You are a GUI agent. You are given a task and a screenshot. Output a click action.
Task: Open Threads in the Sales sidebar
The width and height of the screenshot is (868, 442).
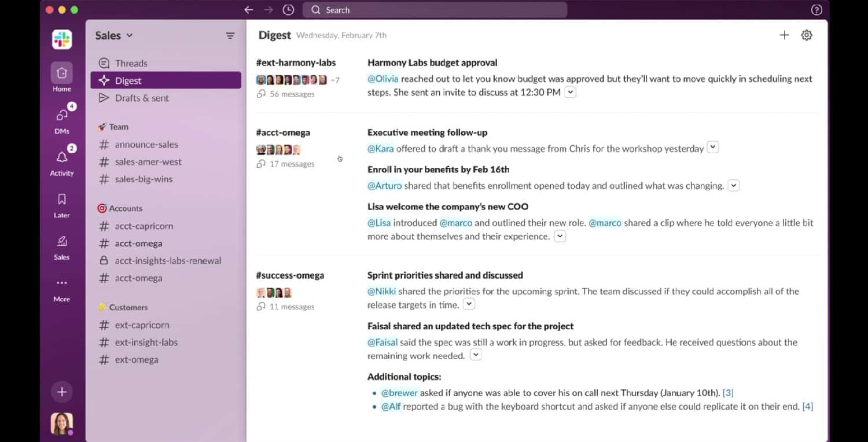[x=131, y=62]
